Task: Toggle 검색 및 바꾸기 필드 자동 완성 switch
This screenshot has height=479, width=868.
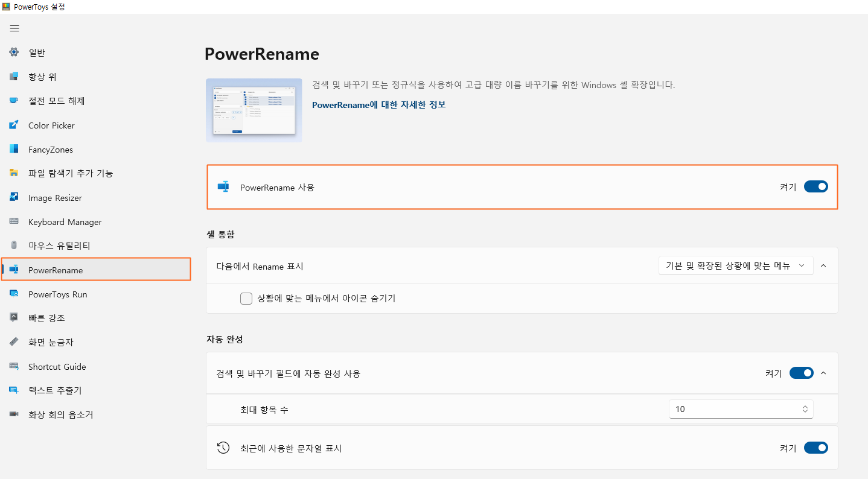Action: tap(801, 373)
